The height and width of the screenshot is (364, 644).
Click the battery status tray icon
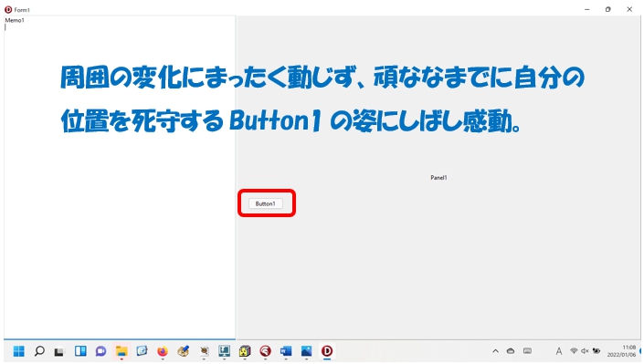tap(596, 351)
